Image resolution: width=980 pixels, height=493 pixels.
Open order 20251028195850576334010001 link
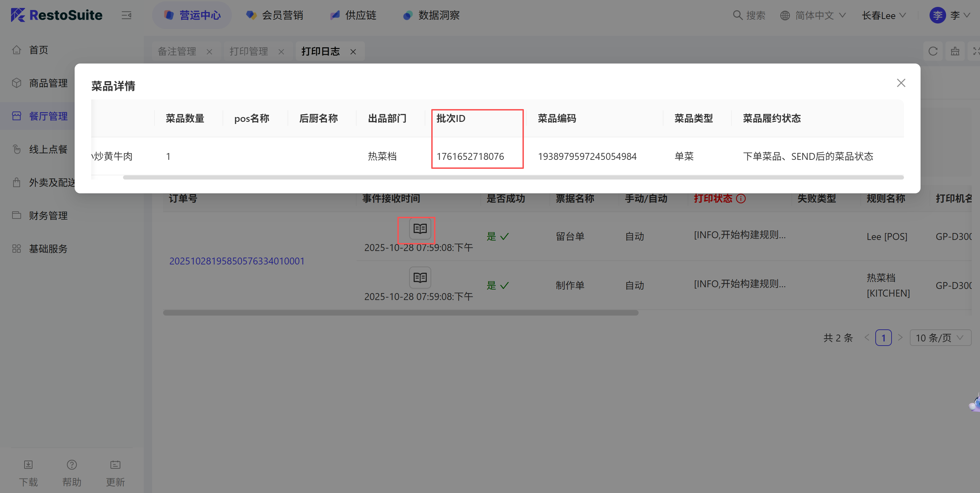click(237, 261)
